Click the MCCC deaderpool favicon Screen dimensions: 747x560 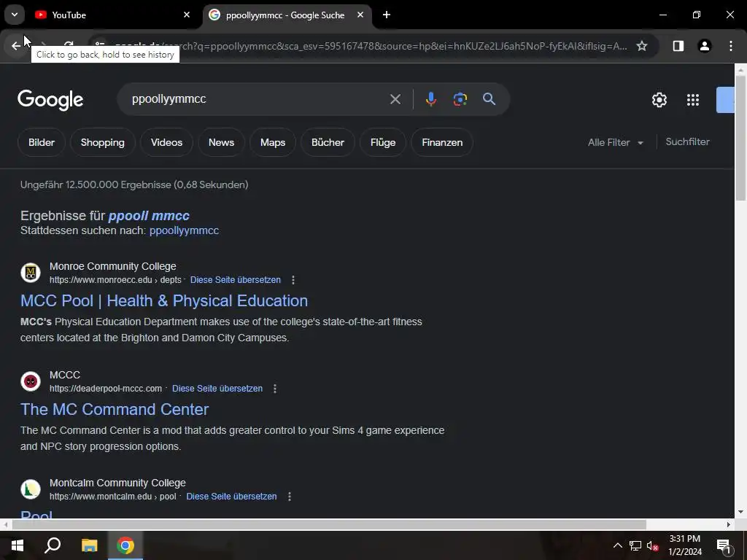[x=31, y=381]
